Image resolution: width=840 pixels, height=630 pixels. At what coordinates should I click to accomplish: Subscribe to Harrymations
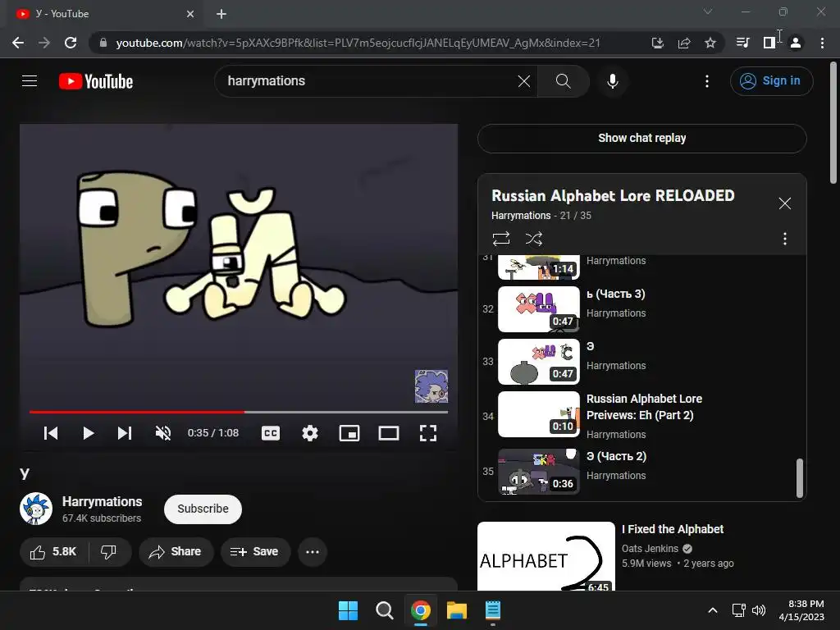(x=203, y=509)
